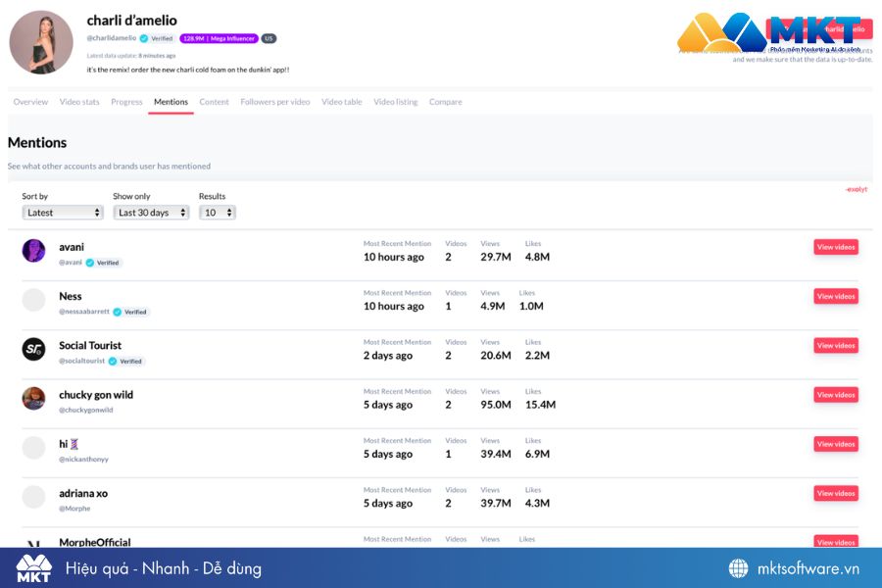Screen dimensions: 882x588
Task: Open the mktsoftware.vn link
Action: point(808,568)
